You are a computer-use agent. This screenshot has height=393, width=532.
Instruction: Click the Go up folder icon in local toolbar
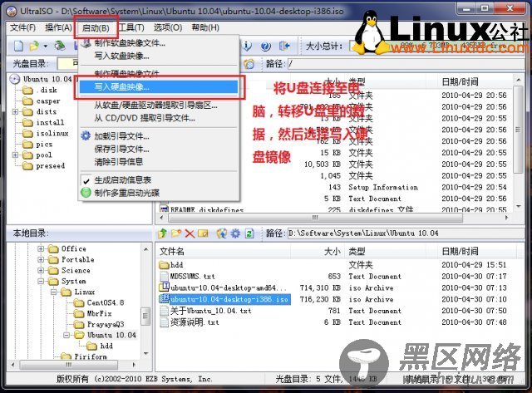163,233
